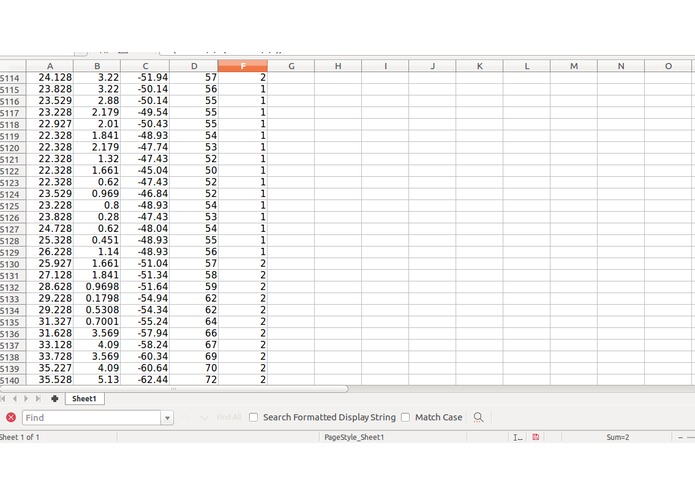Screen dimensions: 695x494
Task: Select row 5114 header
Action: [x=13, y=78]
